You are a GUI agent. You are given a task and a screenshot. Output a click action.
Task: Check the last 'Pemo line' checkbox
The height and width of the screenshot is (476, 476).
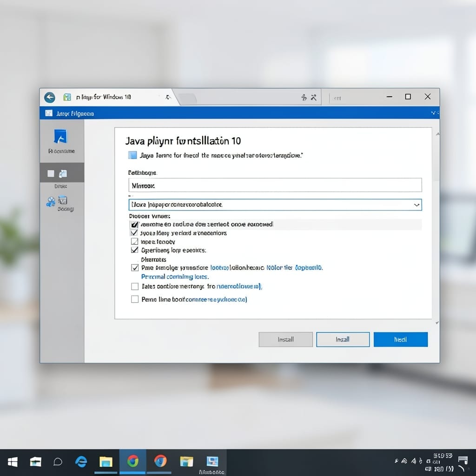point(135,299)
